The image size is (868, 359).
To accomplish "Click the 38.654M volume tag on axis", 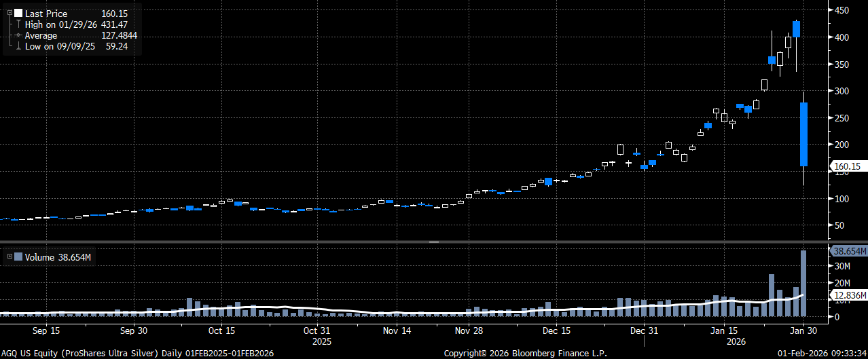I will [848, 251].
